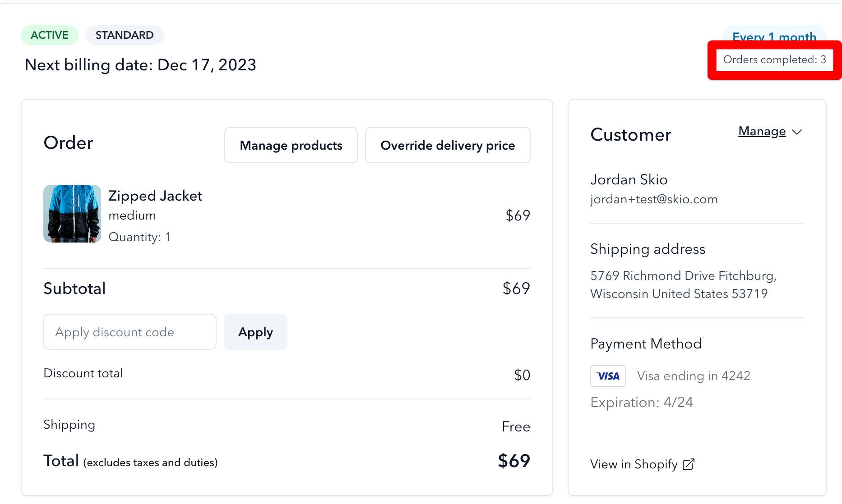Click the STANDARD badge
The image size is (842, 504).
point(125,35)
